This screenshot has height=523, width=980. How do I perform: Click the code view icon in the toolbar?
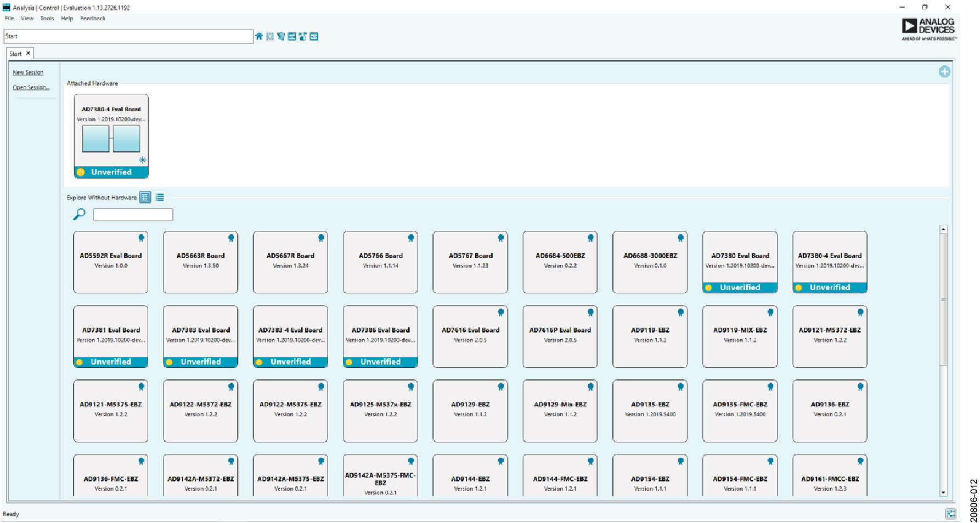pyautogui.click(x=314, y=37)
